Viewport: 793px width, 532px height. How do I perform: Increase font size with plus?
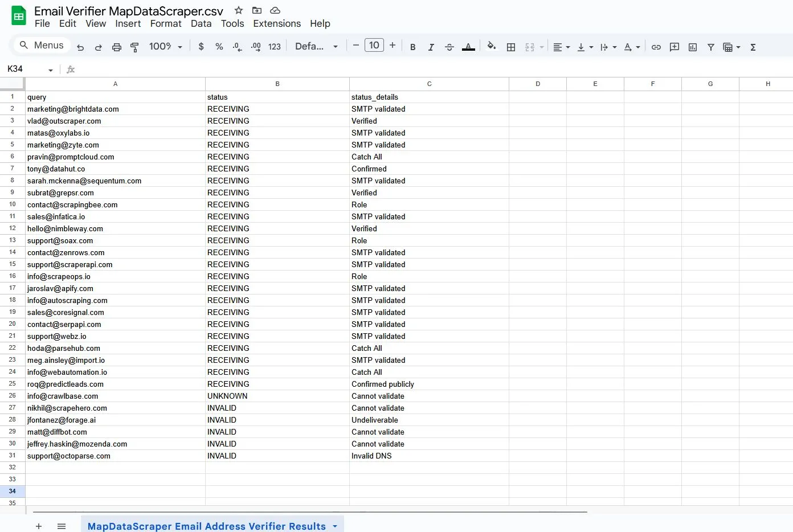(393, 46)
